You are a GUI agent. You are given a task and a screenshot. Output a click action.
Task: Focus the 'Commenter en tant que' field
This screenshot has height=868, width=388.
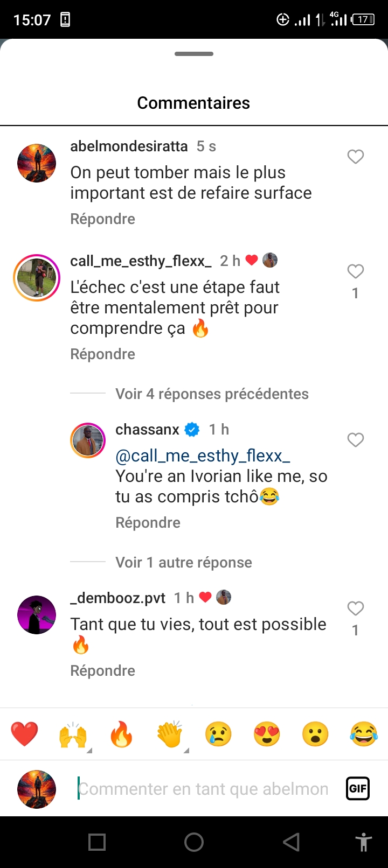pos(204,789)
